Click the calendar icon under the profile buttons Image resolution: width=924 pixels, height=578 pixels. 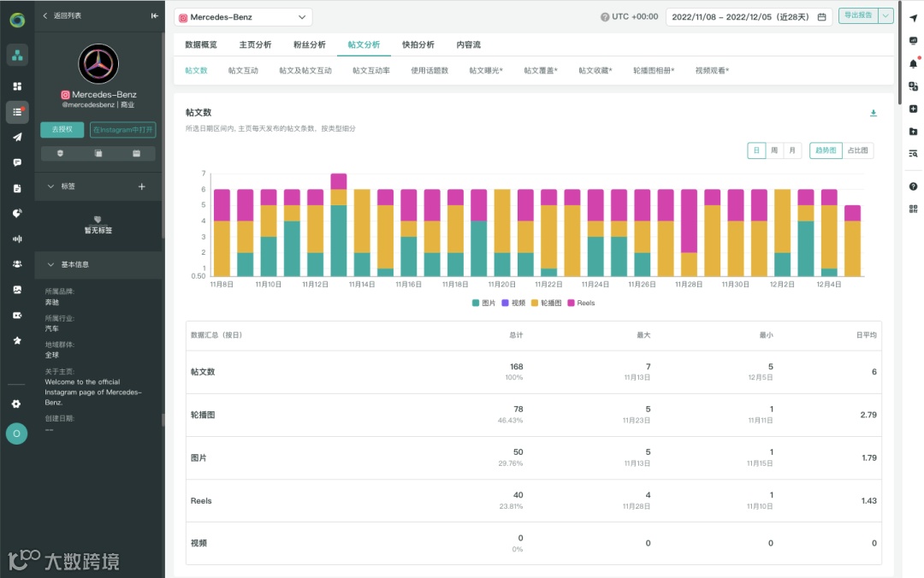(x=136, y=153)
